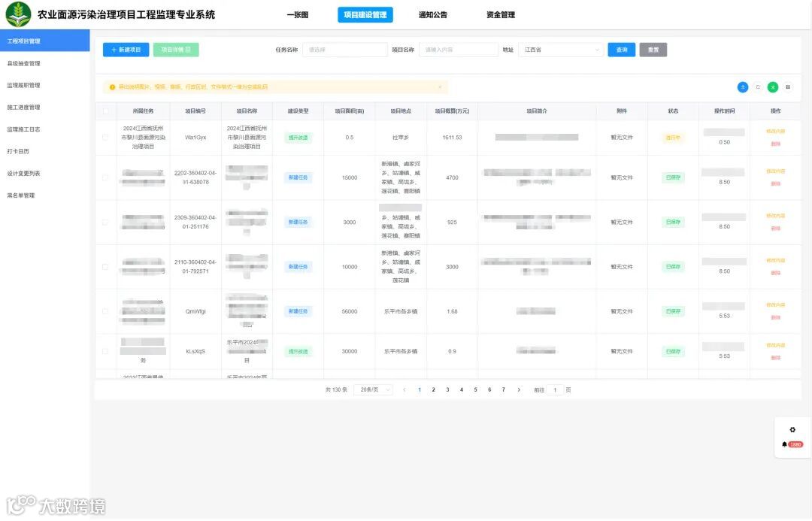Go to page 3 in pagination
812x521 pixels.
coord(447,390)
